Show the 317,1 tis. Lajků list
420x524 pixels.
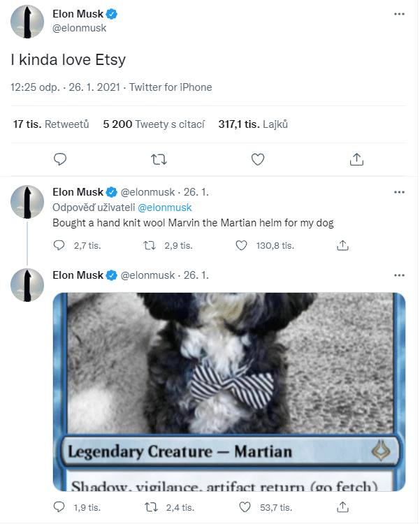252,124
